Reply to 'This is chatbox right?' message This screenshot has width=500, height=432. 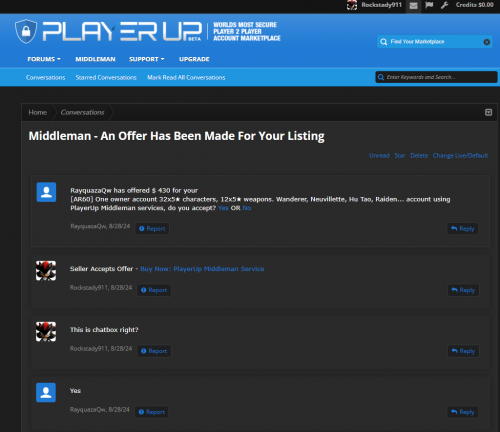(x=463, y=351)
